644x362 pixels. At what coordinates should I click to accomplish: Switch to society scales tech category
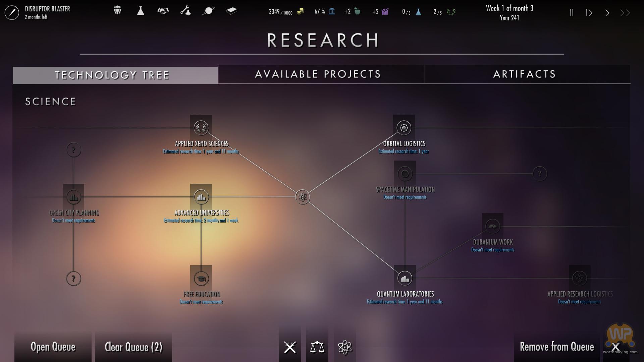(x=317, y=347)
